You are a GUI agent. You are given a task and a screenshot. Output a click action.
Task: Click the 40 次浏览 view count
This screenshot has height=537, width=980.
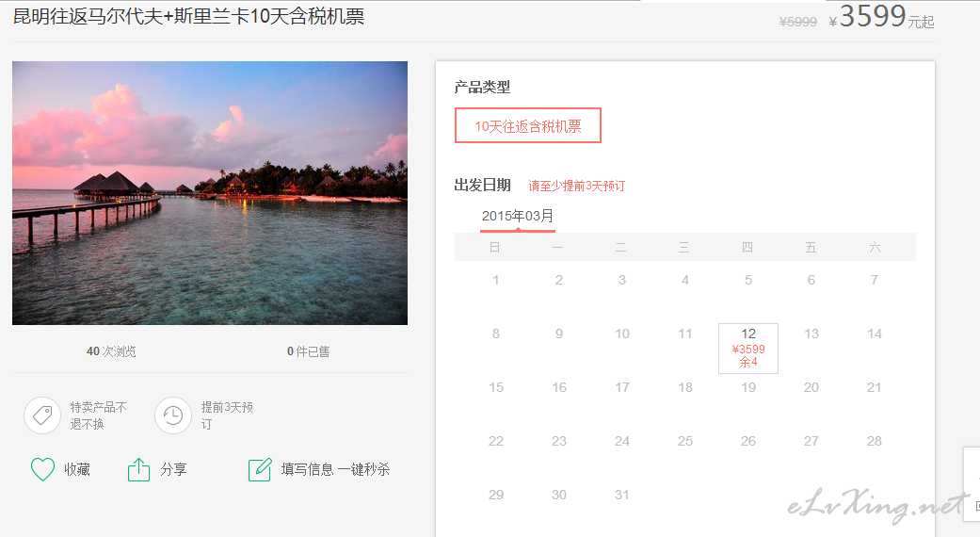tap(111, 351)
